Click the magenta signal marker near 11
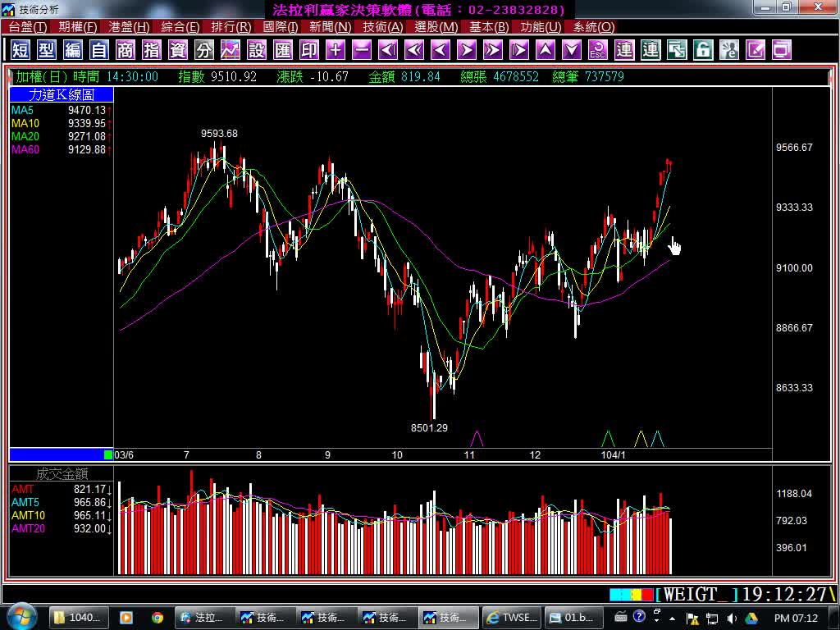840x630 pixels. point(477,439)
